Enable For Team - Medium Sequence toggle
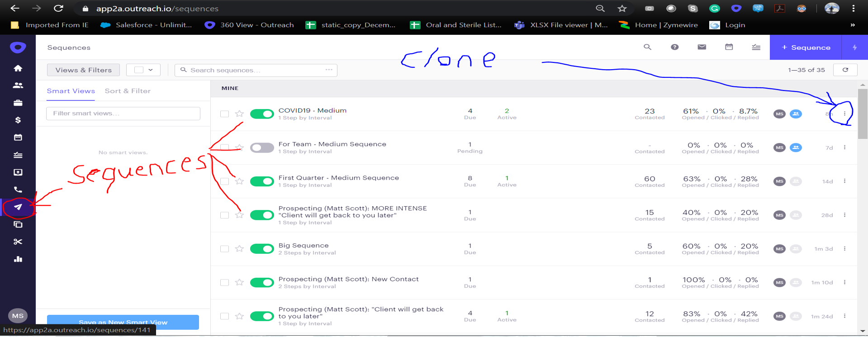This screenshot has width=868, height=337. click(262, 147)
